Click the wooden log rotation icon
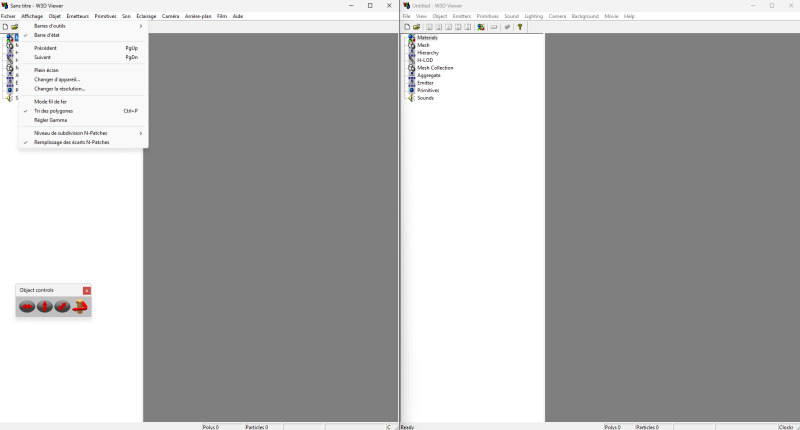The height and width of the screenshot is (430, 800). tap(80, 306)
